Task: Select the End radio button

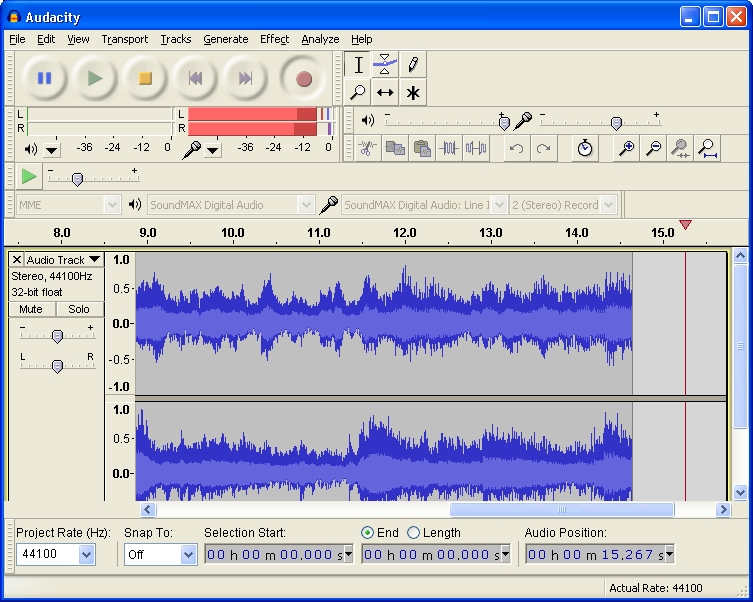Action: click(x=368, y=533)
